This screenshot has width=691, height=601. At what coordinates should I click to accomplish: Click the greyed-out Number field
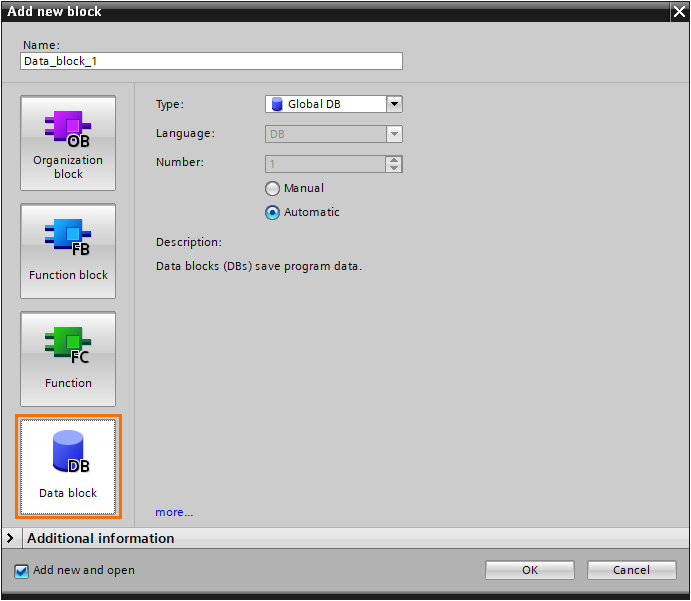325,164
